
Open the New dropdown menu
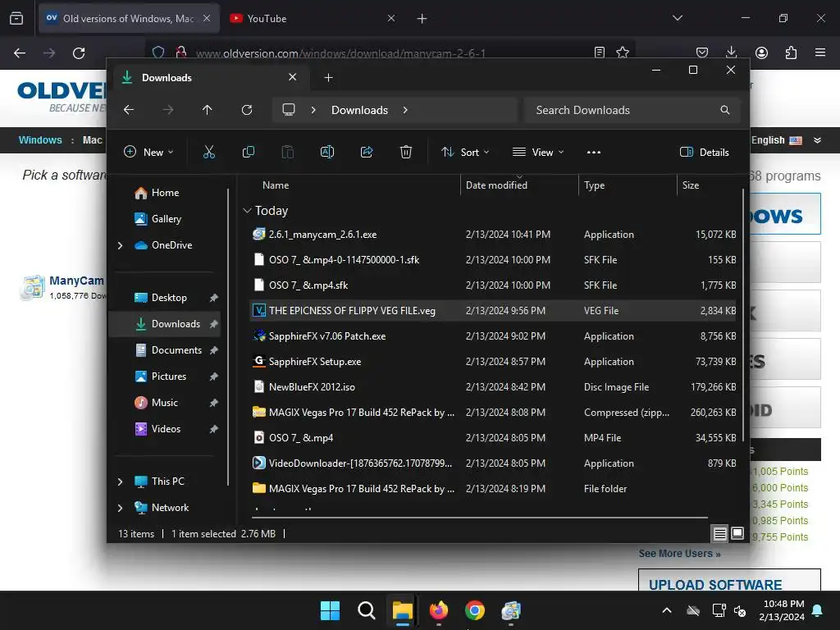pyautogui.click(x=148, y=152)
